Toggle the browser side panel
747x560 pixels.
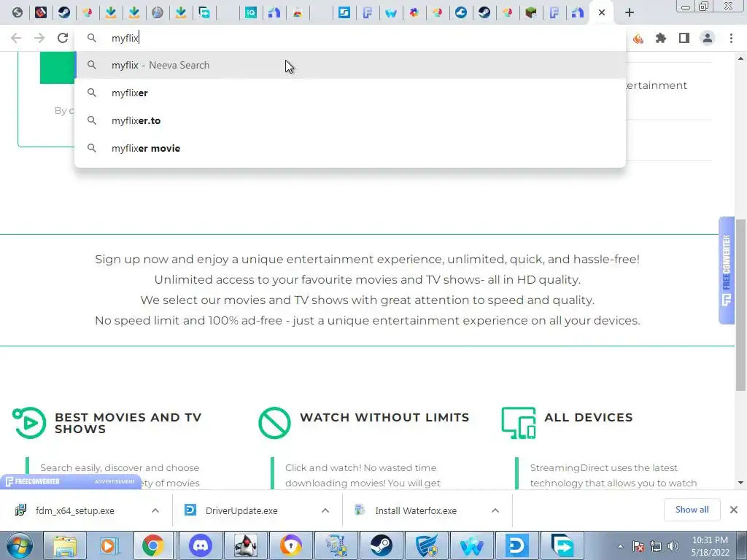pyautogui.click(x=684, y=38)
